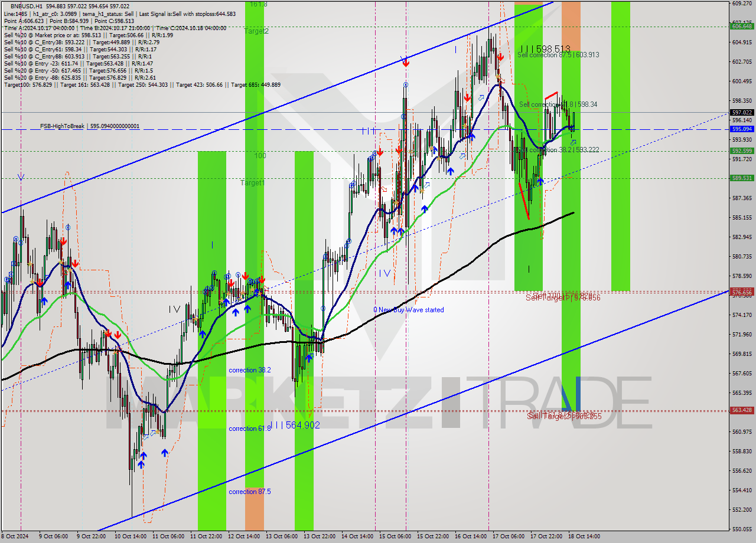Click the 550.055 price axis value
The height and width of the screenshot is (543, 756).
coord(742,529)
